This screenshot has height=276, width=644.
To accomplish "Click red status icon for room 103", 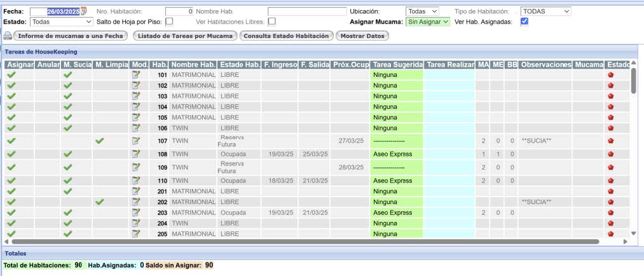I will (x=611, y=96).
